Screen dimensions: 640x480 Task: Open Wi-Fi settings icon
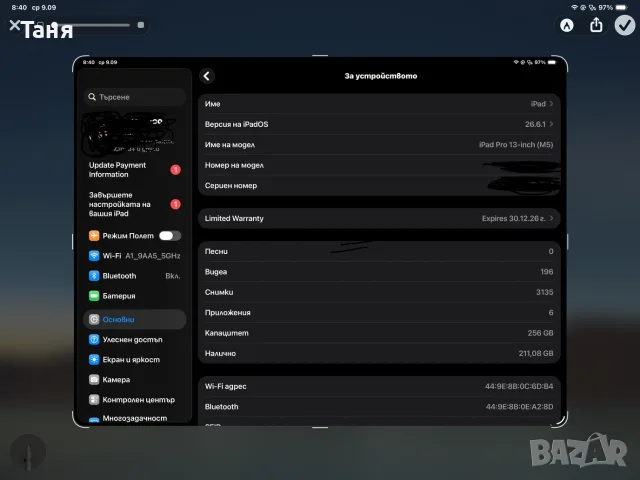coord(94,256)
